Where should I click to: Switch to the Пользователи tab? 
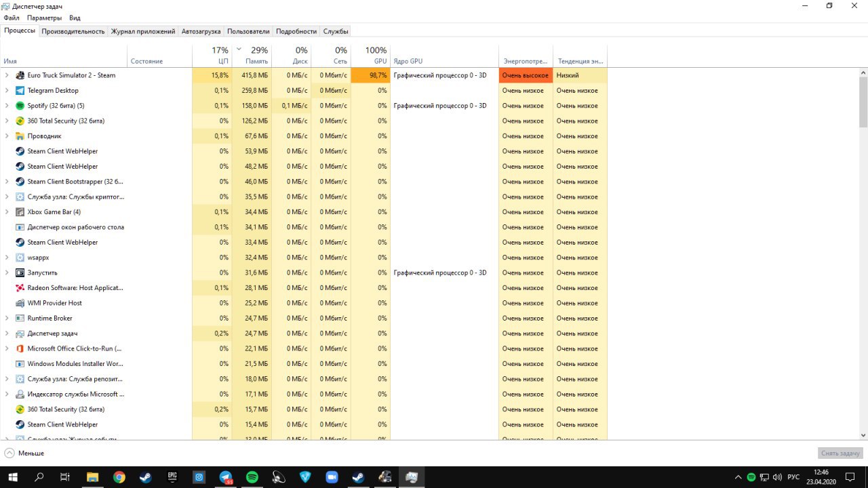tap(248, 31)
